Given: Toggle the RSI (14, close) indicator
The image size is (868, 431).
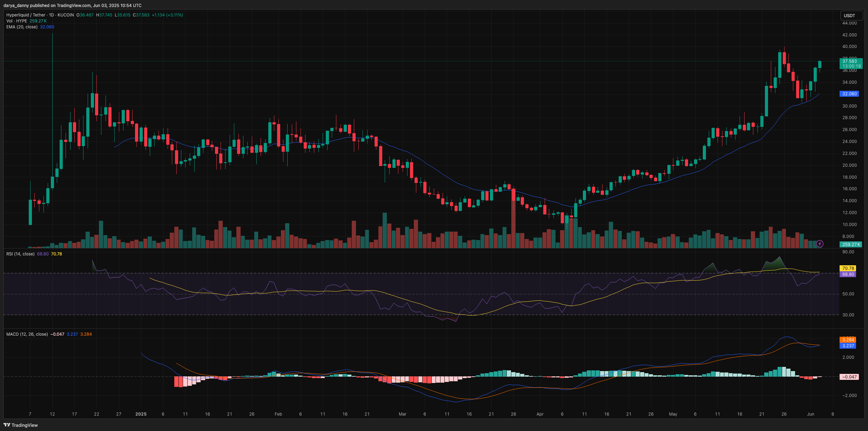Looking at the screenshot, I should coord(20,254).
